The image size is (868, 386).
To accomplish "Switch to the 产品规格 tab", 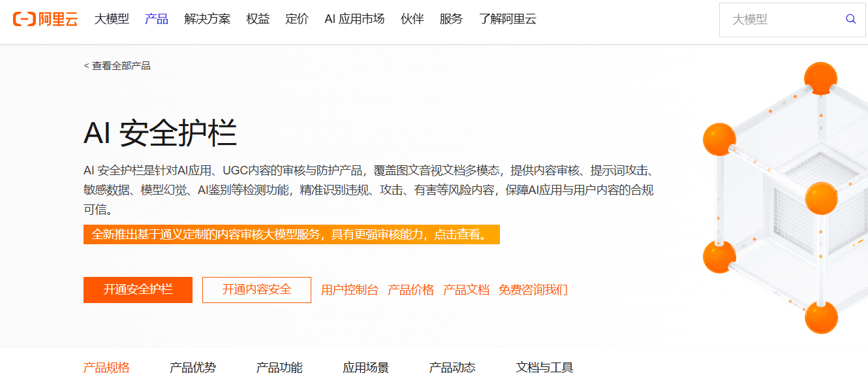I will point(106,368).
